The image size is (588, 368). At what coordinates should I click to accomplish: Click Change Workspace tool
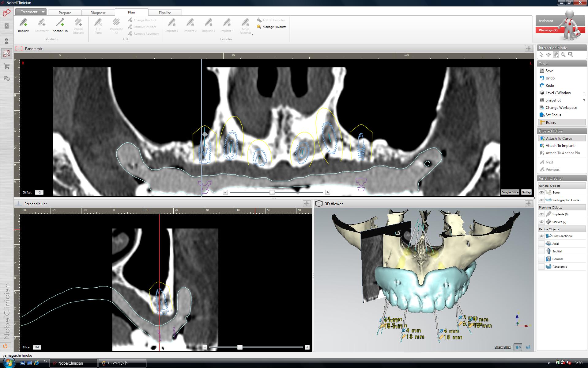[562, 108]
